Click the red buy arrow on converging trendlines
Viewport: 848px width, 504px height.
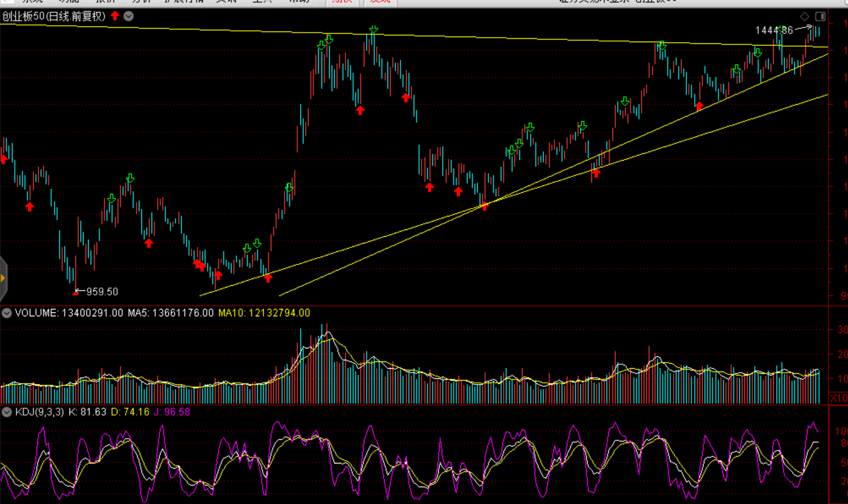click(x=484, y=206)
